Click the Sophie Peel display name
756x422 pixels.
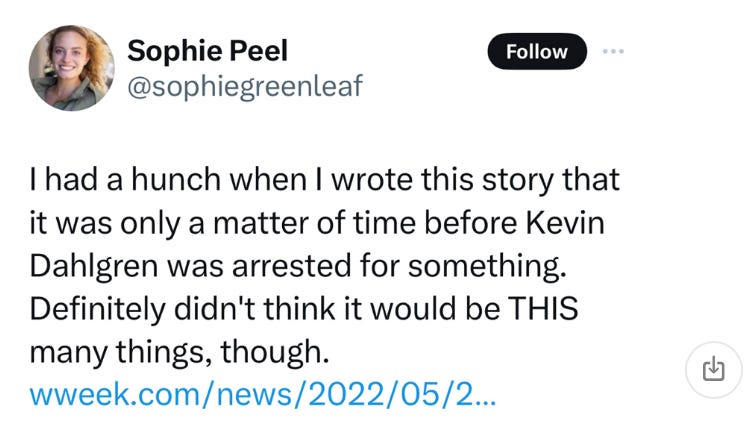(x=207, y=50)
